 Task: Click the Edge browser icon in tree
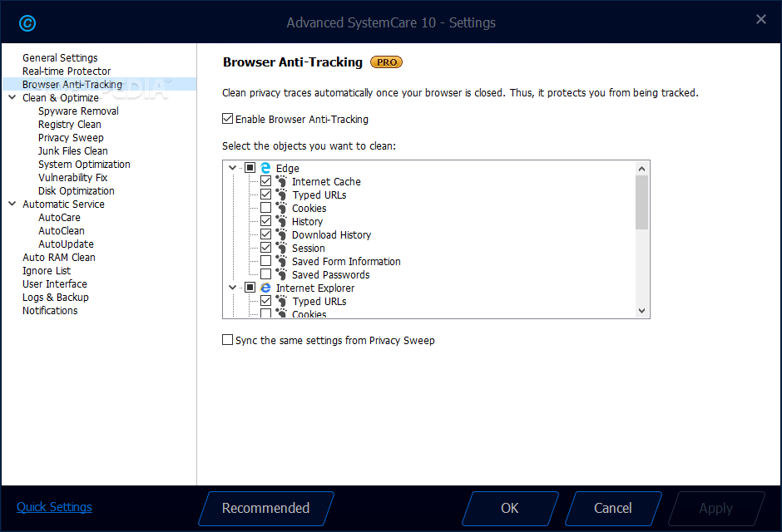266,168
